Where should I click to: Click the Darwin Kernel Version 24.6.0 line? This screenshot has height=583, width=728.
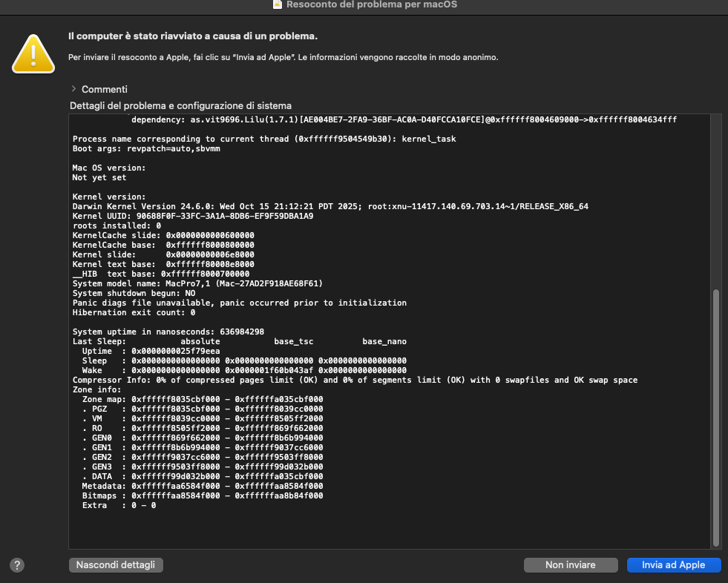330,206
